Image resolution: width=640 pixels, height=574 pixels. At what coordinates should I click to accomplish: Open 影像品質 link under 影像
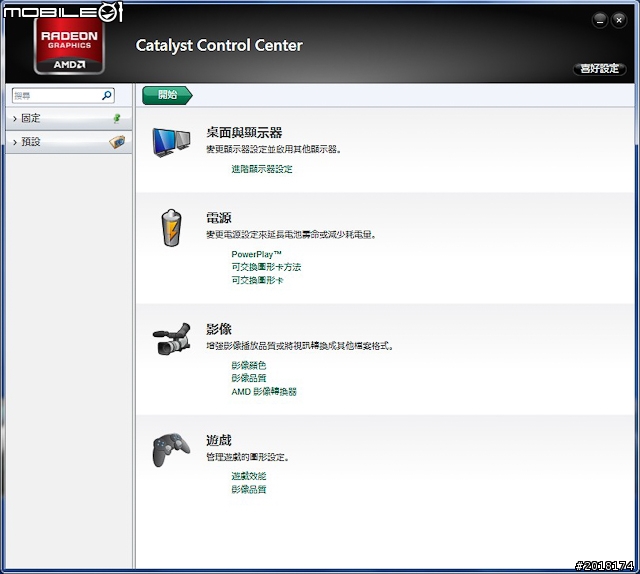click(x=249, y=378)
